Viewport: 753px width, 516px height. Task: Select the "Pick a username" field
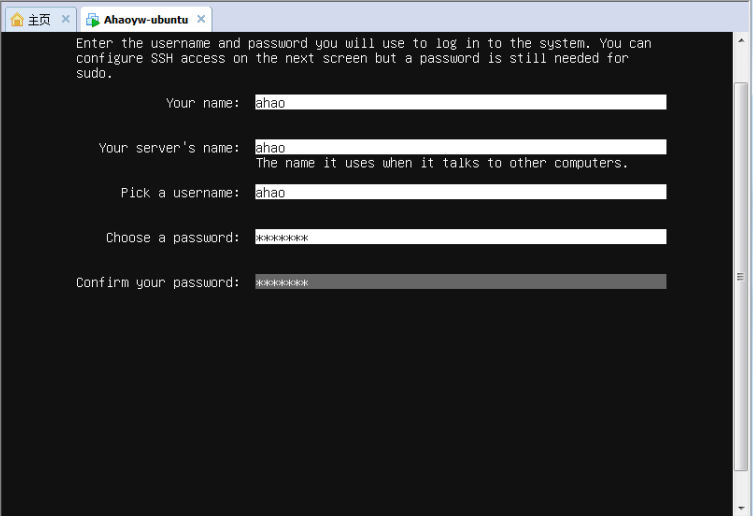click(x=460, y=192)
